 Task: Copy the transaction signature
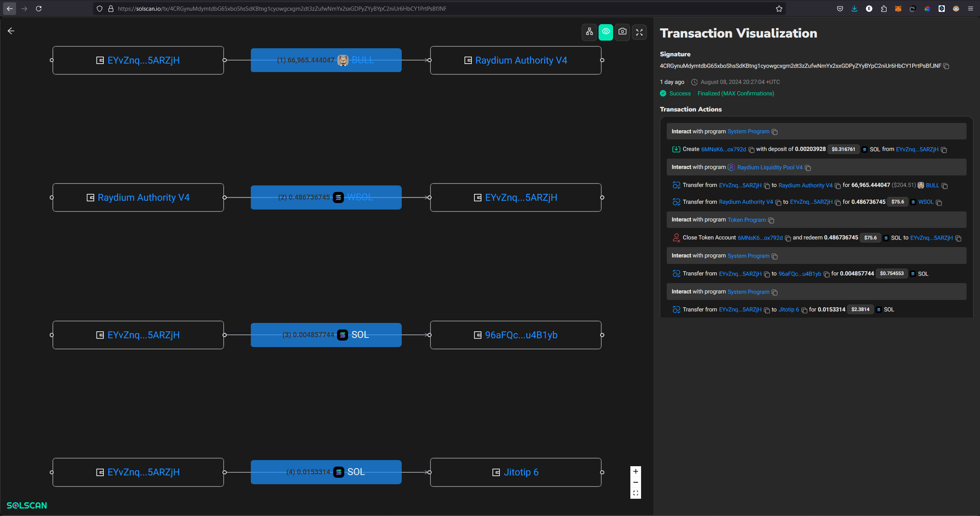tap(946, 66)
